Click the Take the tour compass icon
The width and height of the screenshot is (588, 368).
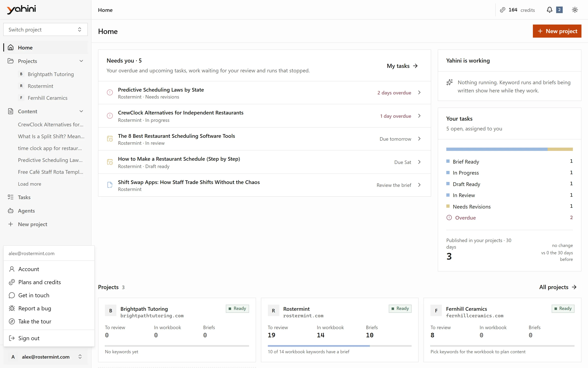coord(12,322)
